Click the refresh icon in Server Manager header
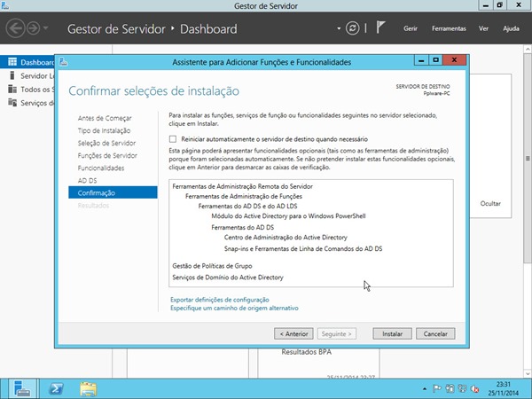Image resolution: width=532 pixels, height=399 pixels. [353, 28]
